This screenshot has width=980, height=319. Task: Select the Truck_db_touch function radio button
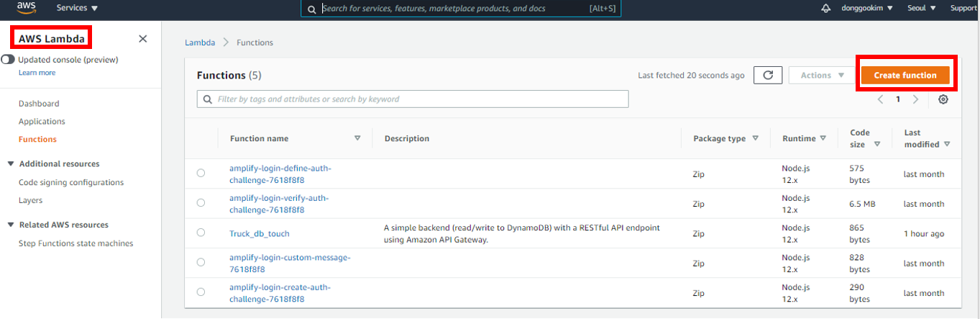201,233
